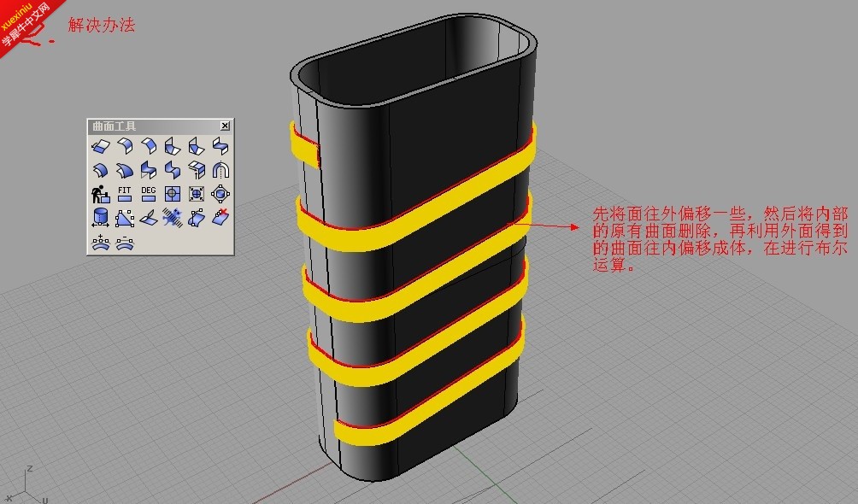Viewport: 858px width, 504px height.
Task: Pick the Symmetry arch-shaped icon
Action: point(220,170)
